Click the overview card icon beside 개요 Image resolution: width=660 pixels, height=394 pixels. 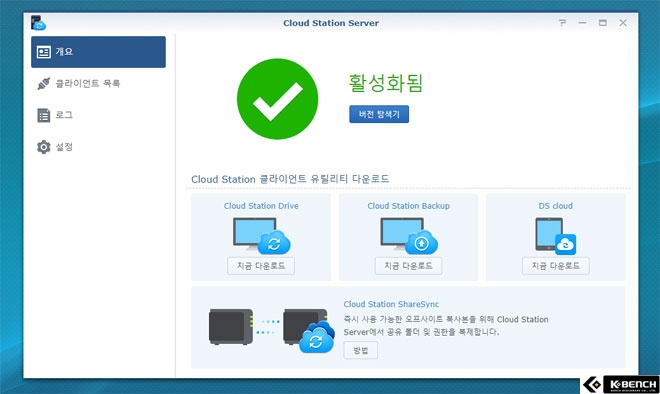(x=44, y=52)
